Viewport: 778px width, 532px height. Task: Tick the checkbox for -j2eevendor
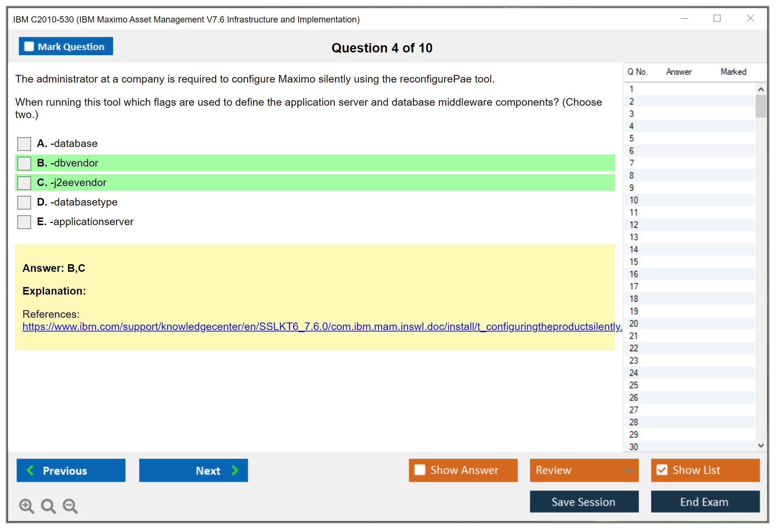click(24, 183)
